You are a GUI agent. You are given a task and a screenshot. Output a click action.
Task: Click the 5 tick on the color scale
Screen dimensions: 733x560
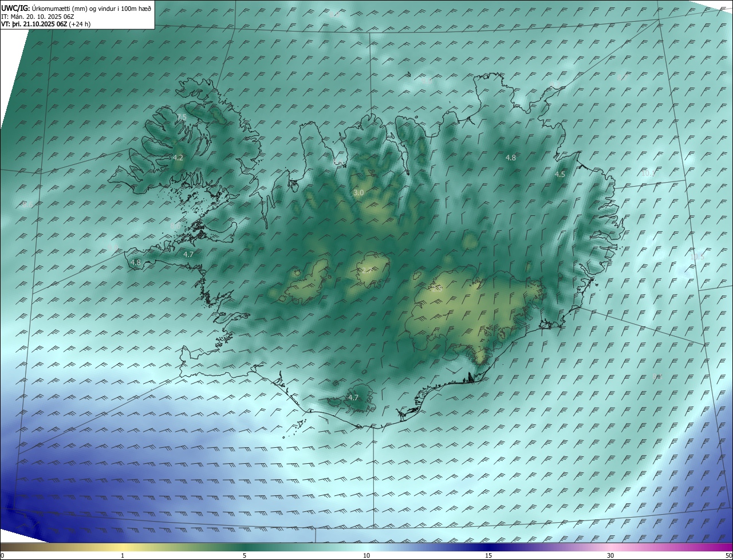[x=245, y=556]
